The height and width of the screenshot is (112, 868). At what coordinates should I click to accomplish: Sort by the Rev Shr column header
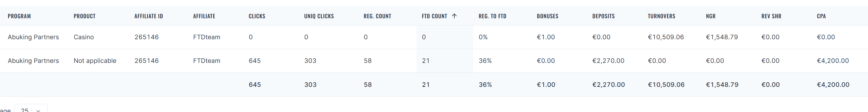tap(771, 16)
